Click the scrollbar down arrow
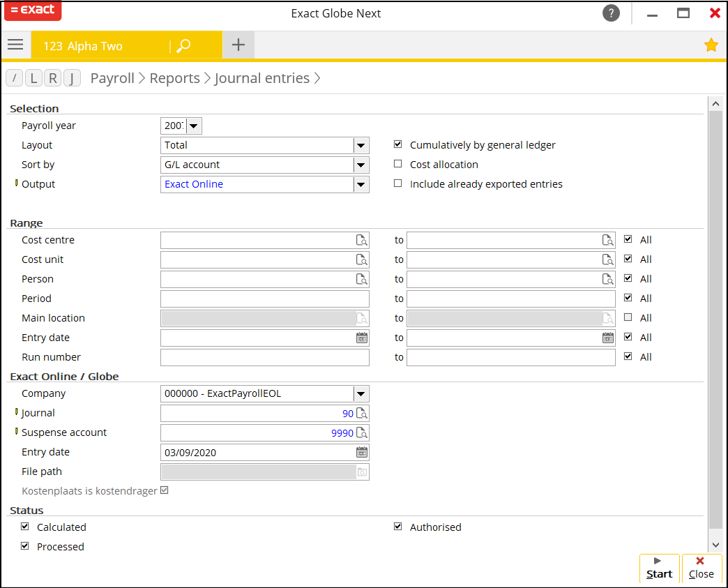Screen dimensions: 728x588 click(x=715, y=545)
